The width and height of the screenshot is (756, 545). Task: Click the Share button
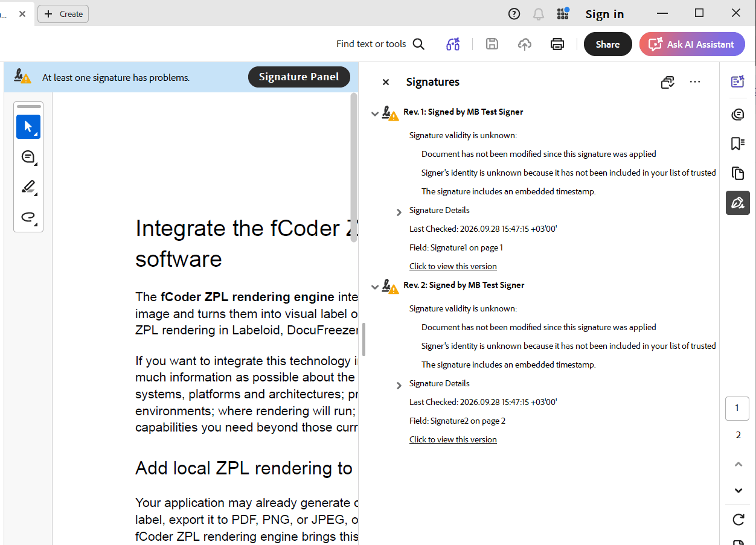[x=607, y=44]
